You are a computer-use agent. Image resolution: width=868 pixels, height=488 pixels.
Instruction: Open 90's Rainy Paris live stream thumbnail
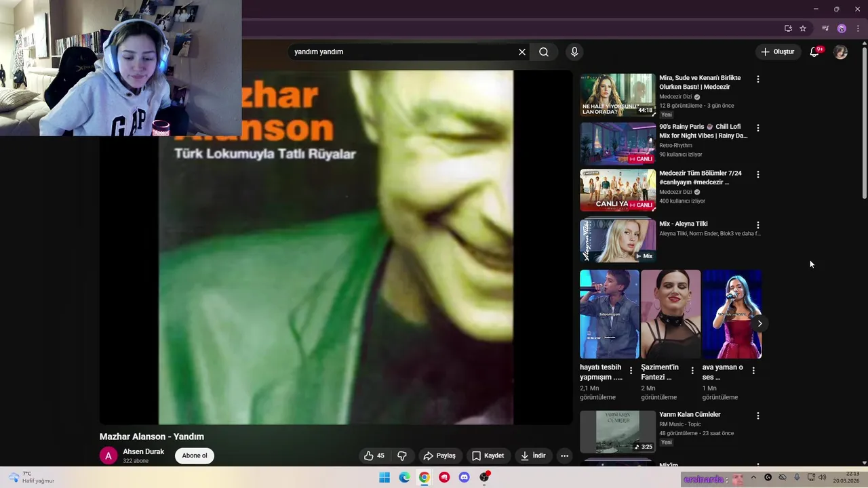[618, 144]
